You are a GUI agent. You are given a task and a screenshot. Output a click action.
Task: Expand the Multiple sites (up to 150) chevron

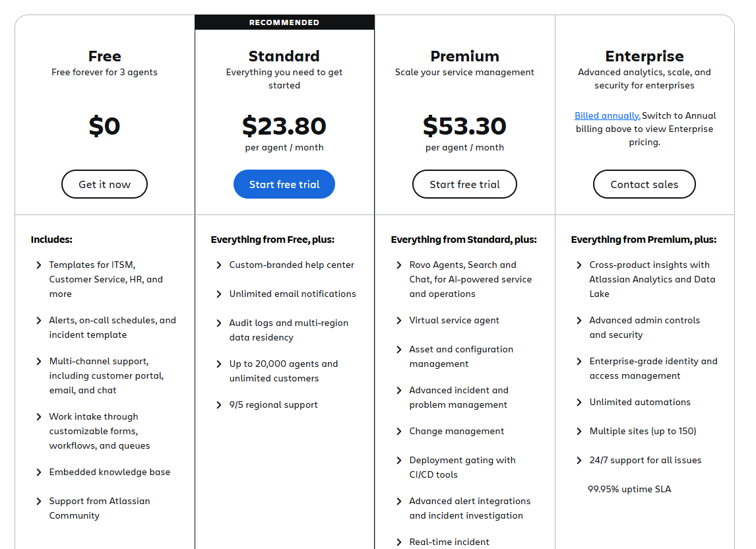click(x=579, y=432)
